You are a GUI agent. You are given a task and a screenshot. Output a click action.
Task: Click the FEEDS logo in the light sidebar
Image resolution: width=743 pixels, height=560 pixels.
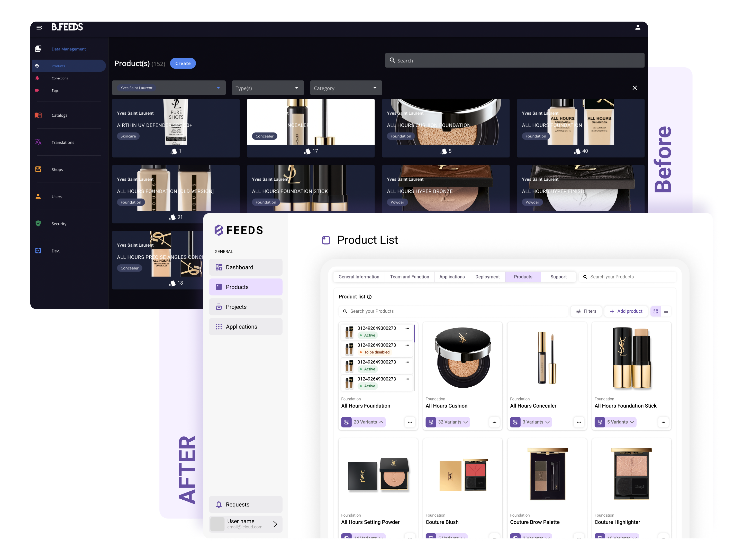pos(239,230)
